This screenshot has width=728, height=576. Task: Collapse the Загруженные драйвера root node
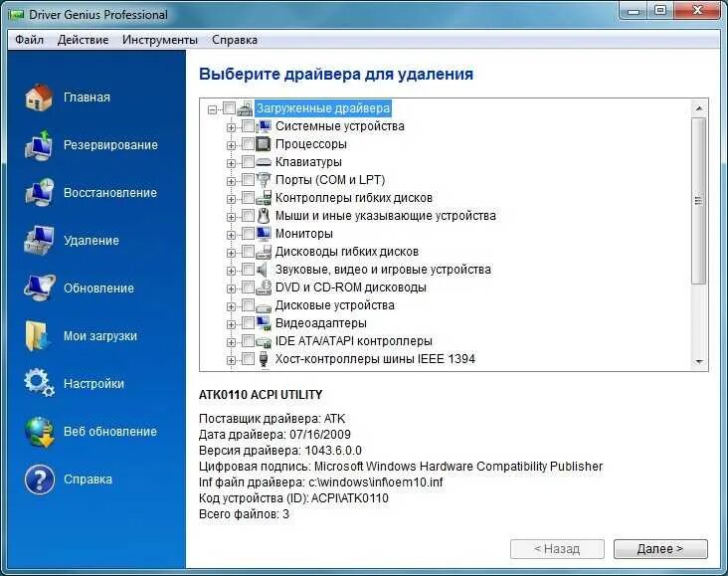(212, 110)
